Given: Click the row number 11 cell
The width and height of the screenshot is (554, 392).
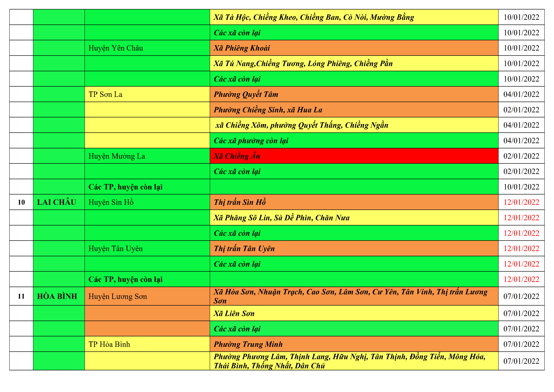Looking at the screenshot, I should pyautogui.click(x=21, y=296).
